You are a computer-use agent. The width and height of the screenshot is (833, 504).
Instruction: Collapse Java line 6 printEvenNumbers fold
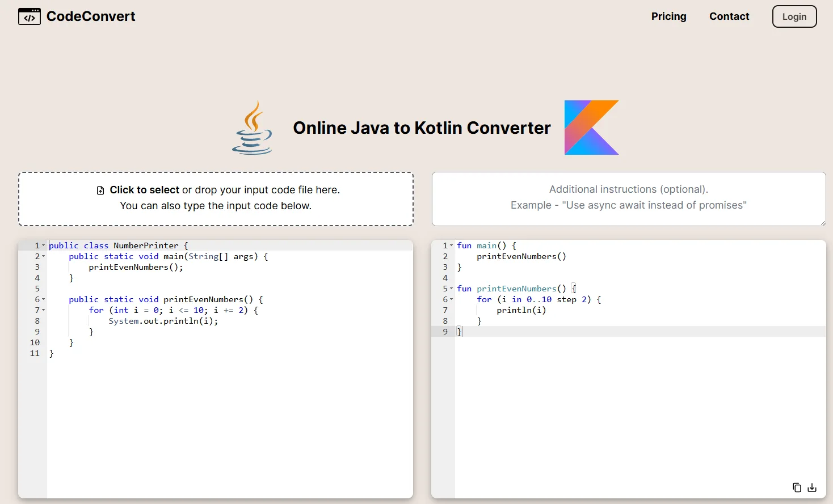click(x=44, y=299)
